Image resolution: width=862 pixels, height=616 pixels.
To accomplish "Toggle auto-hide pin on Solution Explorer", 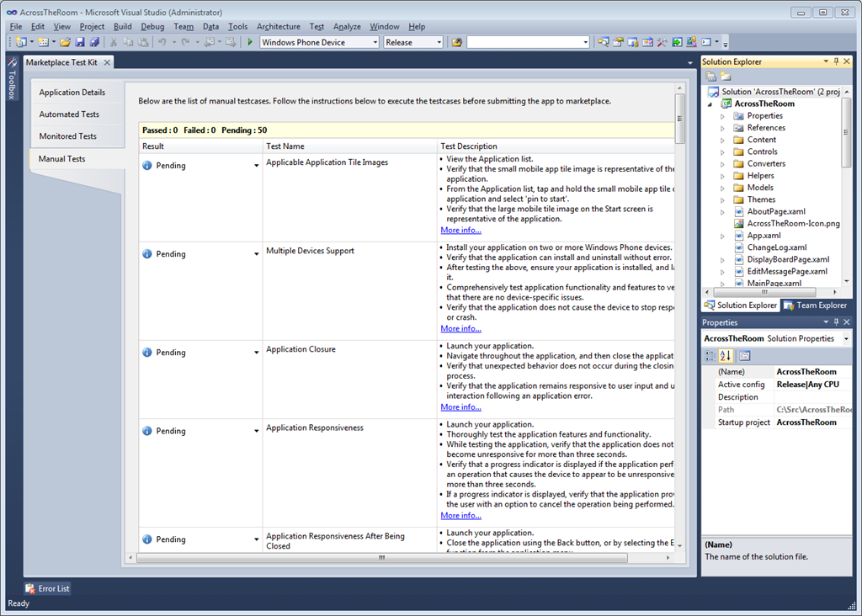I will pyautogui.click(x=836, y=61).
